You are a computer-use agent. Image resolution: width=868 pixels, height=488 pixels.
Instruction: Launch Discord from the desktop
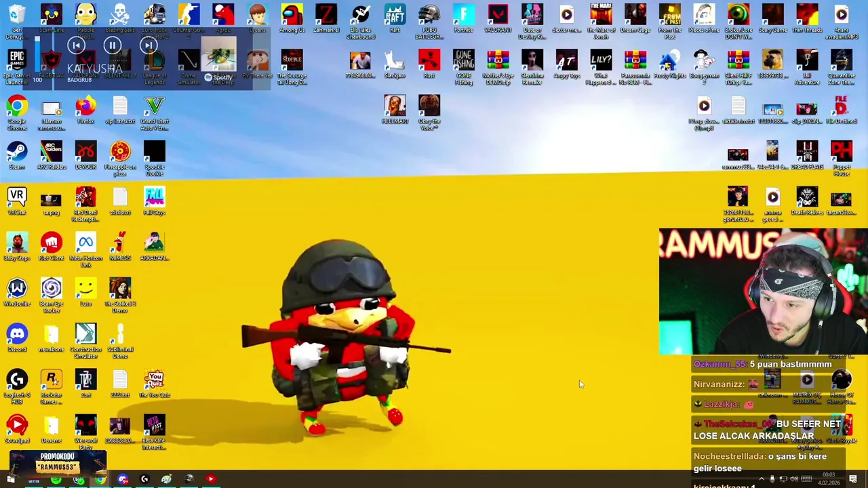tap(17, 338)
